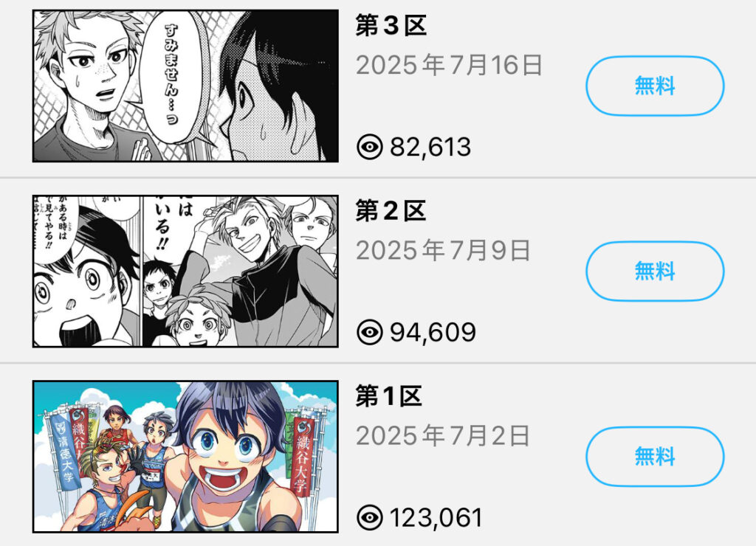Viewport: 756px width, 546px height.
Task: Click the 82,613 view count
Action: click(x=430, y=147)
